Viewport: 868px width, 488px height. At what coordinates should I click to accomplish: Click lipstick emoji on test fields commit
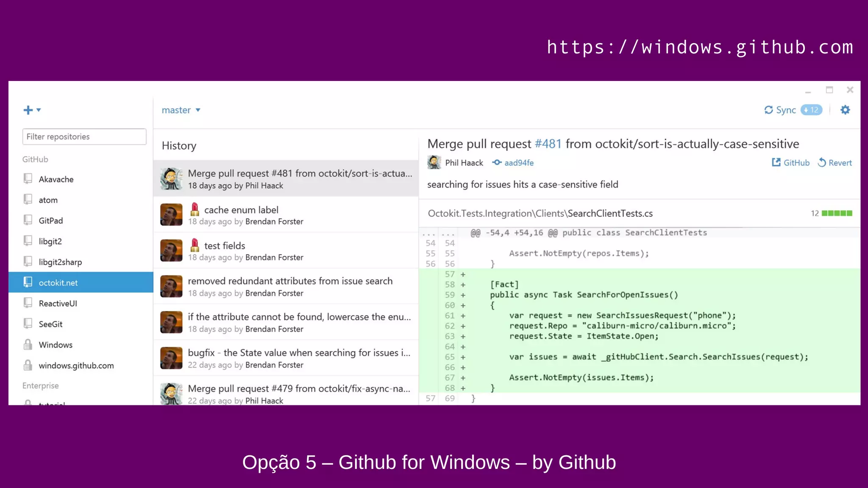point(195,245)
